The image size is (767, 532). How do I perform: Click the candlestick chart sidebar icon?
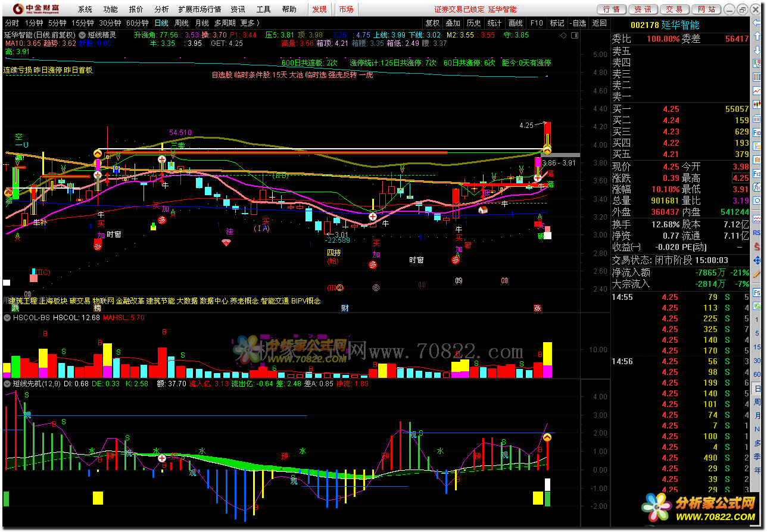(x=757, y=104)
